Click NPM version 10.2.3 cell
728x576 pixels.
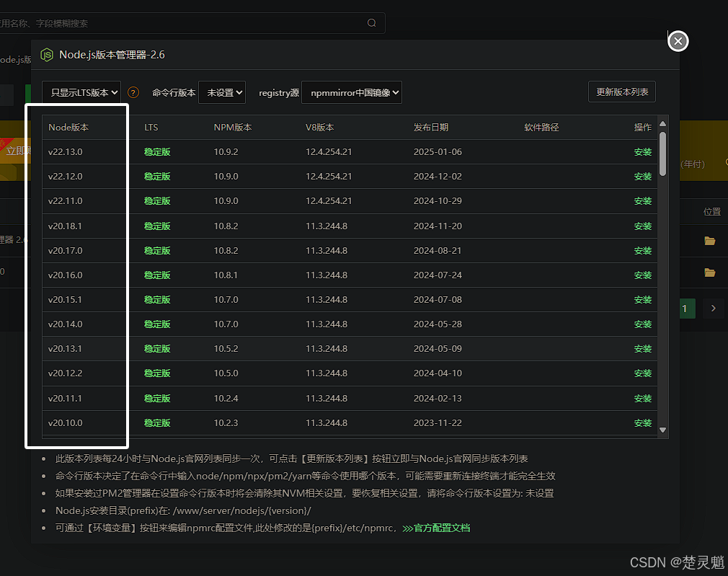226,423
